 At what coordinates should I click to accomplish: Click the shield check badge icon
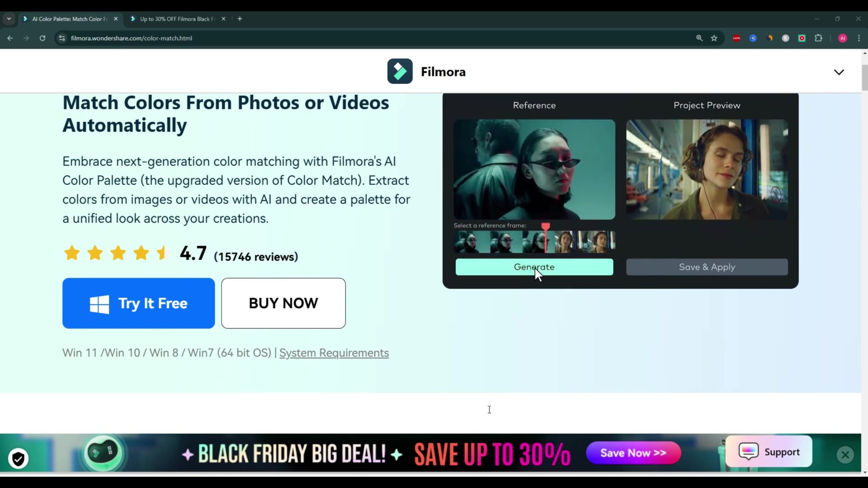[18, 459]
